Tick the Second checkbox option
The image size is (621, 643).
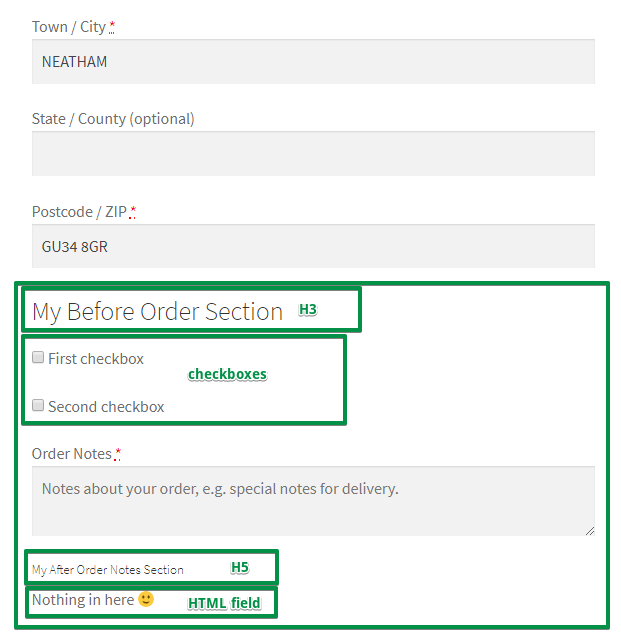pos(38,405)
